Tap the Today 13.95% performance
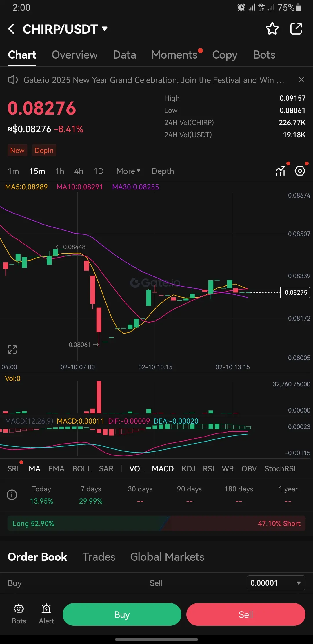This screenshot has height=644, width=313. pos(41,495)
